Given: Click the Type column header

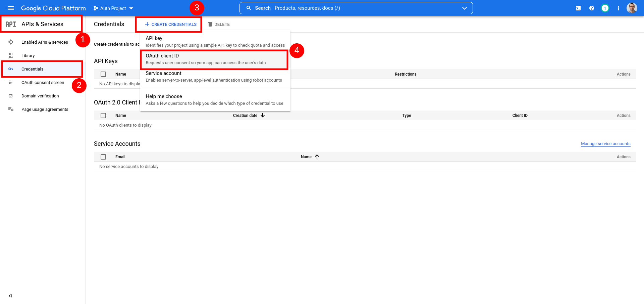Looking at the screenshot, I should coord(407,116).
